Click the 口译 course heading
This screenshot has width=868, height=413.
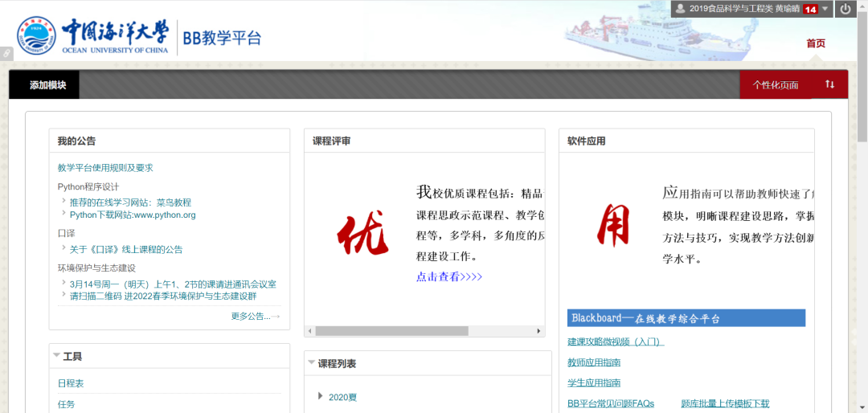(x=67, y=233)
